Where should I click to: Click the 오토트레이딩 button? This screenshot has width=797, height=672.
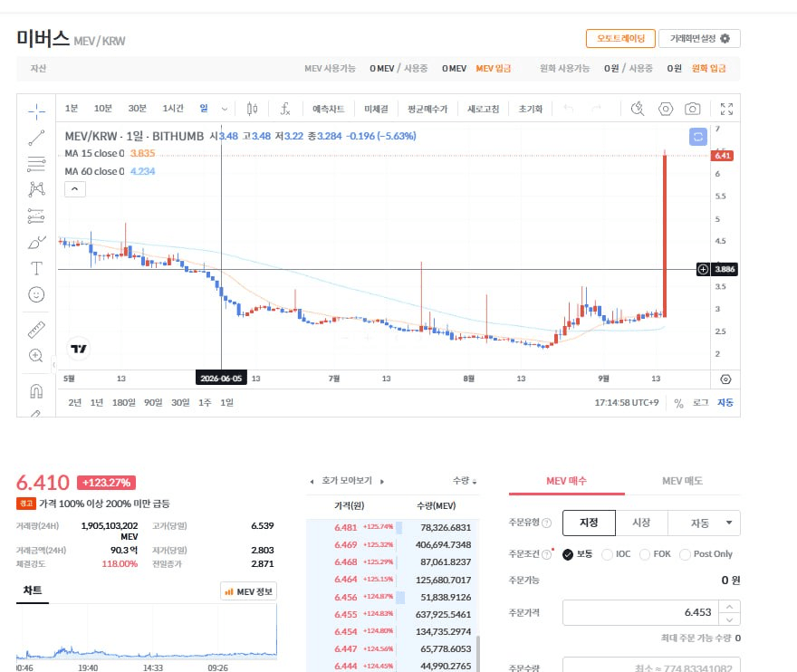coord(620,39)
